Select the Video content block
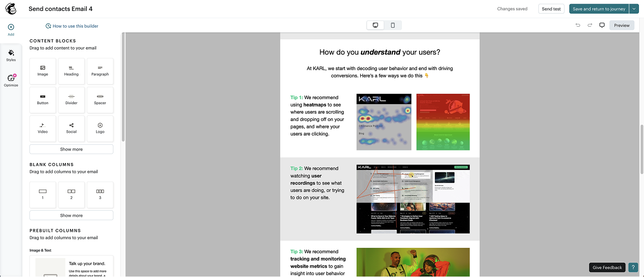Viewport: 644px width, 277px height. [x=42, y=128]
